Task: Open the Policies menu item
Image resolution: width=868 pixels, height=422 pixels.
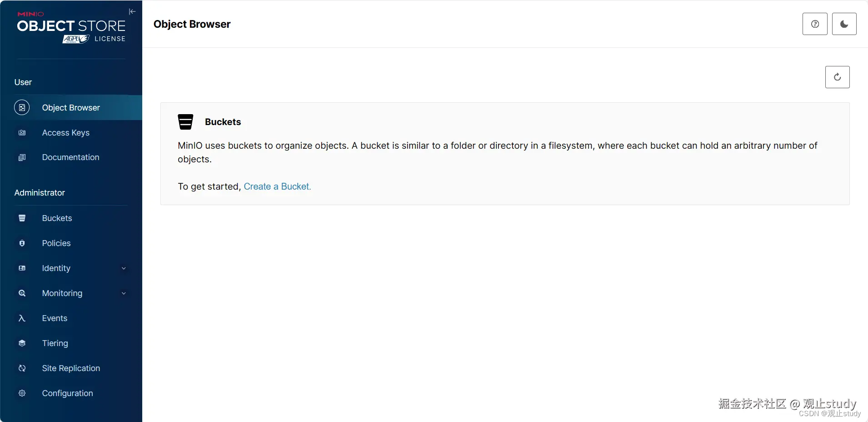Action: tap(56, 243)
